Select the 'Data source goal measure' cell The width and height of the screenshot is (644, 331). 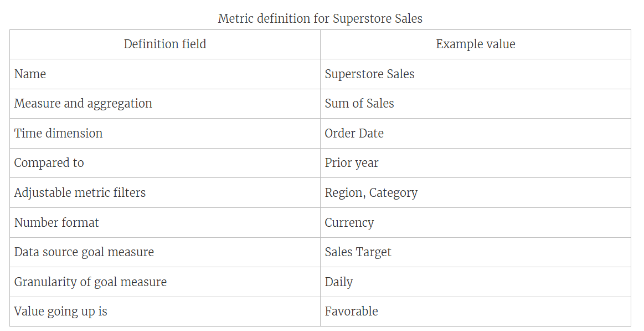click(84, 252)
